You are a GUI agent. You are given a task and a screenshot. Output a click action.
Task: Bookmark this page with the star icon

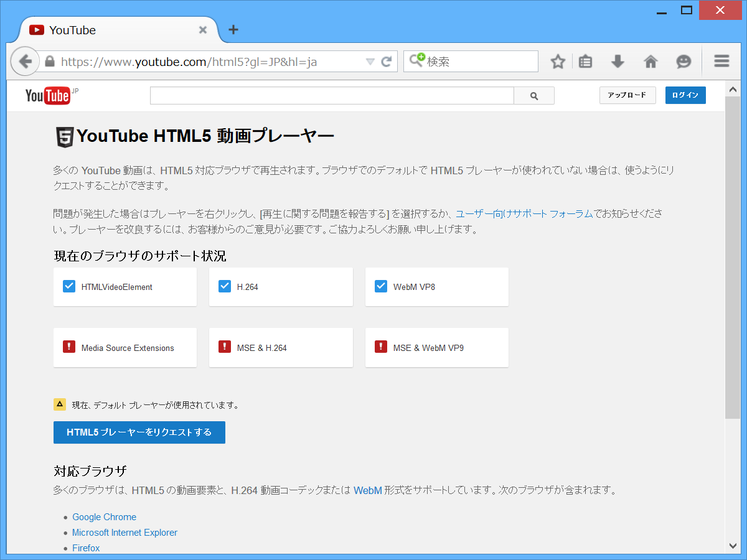click(557, 61)
